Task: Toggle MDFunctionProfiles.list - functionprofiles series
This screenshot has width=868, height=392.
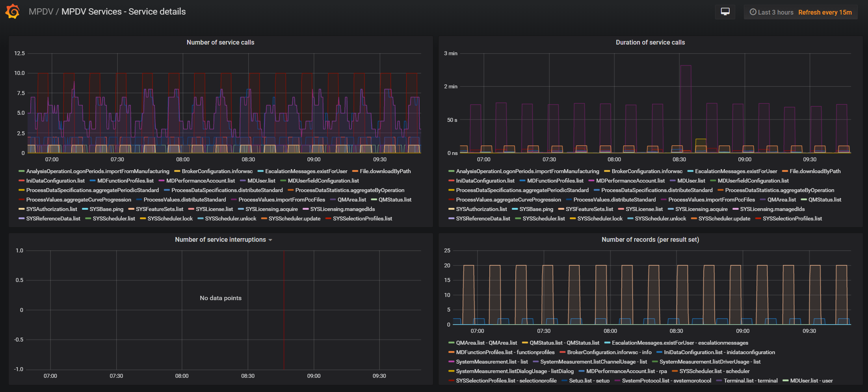Action: tap(505, 352)
